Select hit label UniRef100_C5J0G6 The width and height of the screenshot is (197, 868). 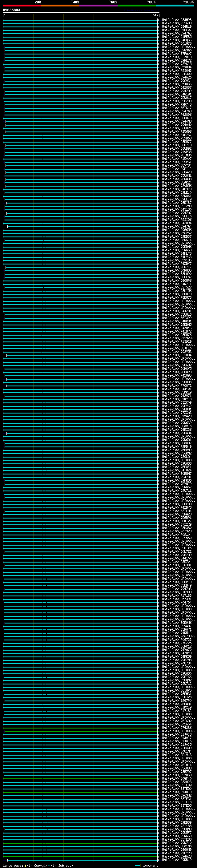(176, 84)
